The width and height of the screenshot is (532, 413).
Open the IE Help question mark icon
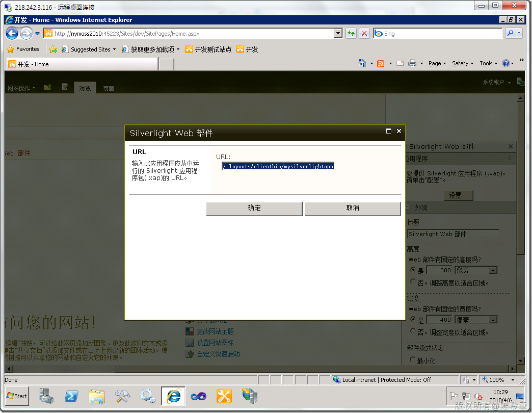[x=506, y=63]
